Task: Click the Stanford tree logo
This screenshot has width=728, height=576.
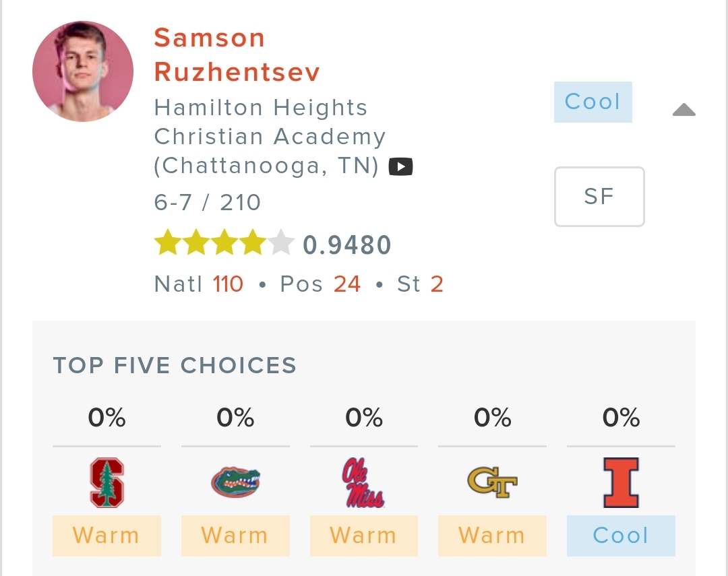Action: [x=107, y=482]
